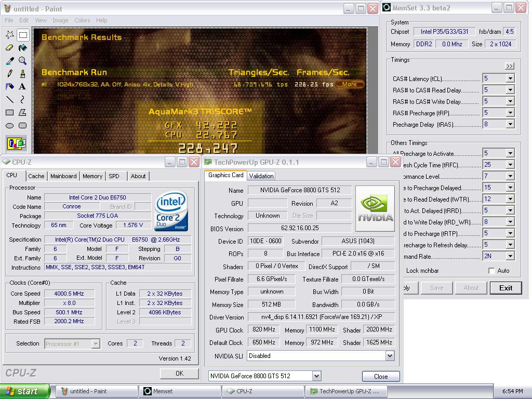Switch to the Mainboard tab in CPU-Z
The width and height of the screenshot is (532, 399).
click(63, 176)
